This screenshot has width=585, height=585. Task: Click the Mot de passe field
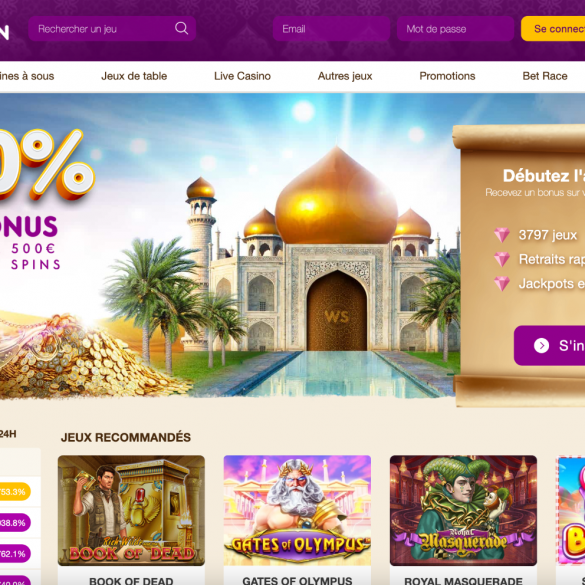(456, 28)
